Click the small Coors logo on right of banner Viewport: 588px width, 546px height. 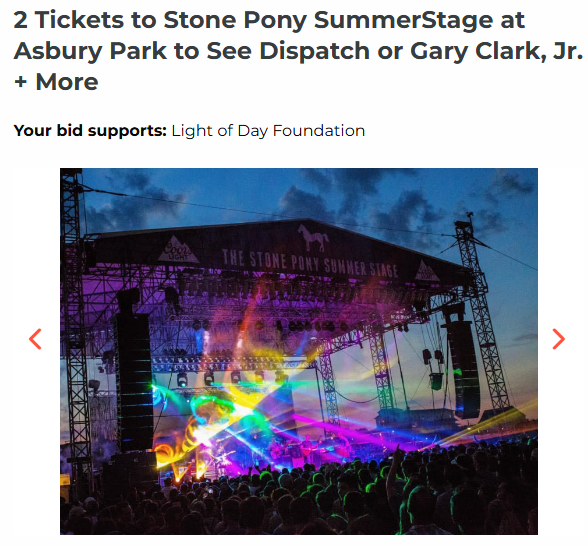tap(428, 272)
